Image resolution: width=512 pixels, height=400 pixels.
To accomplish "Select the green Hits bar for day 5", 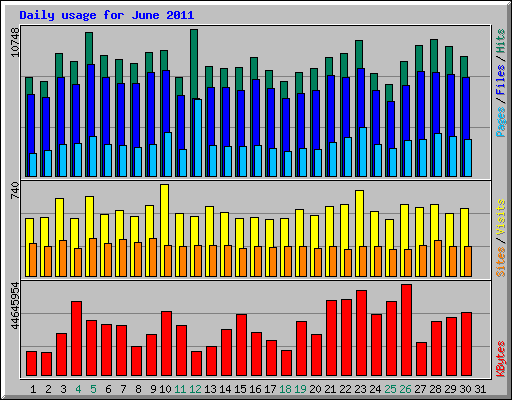I will pyautogui.click(x=89, y=48).
